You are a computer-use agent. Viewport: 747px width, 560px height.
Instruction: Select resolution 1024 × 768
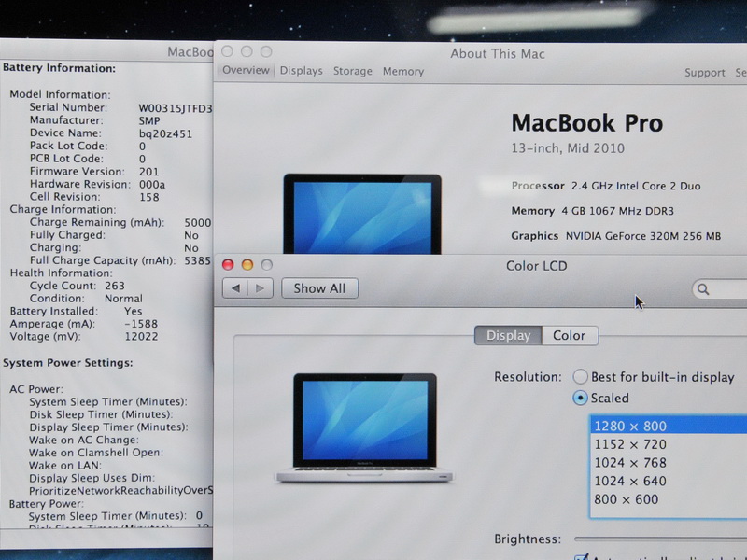[669, 462]
